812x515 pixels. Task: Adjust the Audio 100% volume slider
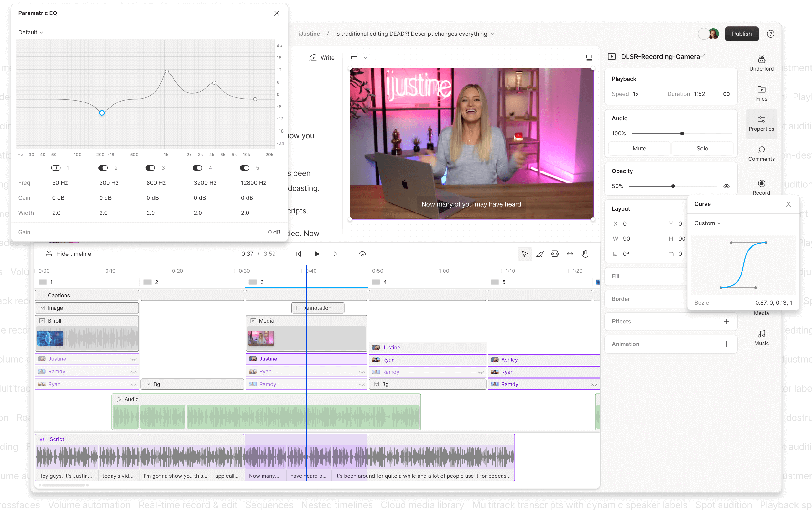pyautogui.click(x=682, y=133)
